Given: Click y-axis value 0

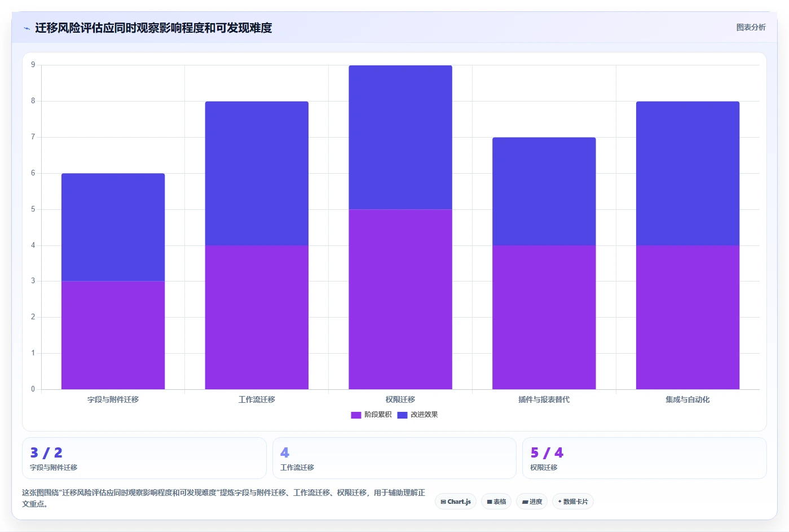Looking at the screenshot, I should [x=33, y=389].
